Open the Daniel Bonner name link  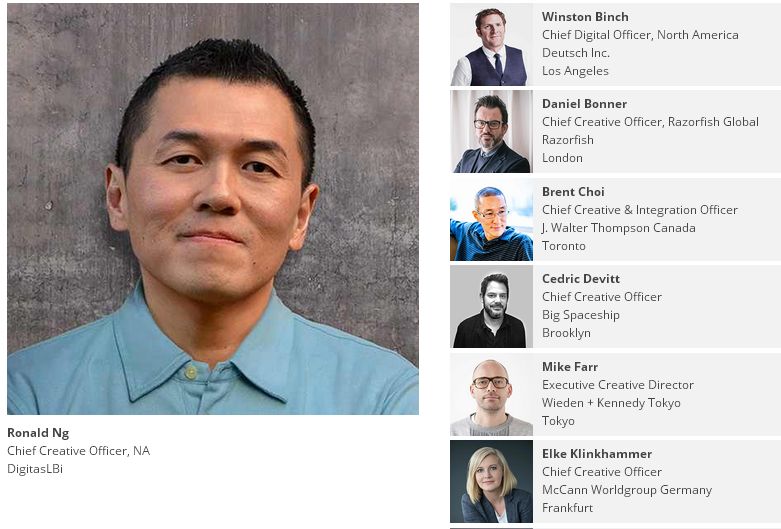[x=584, y=104]
